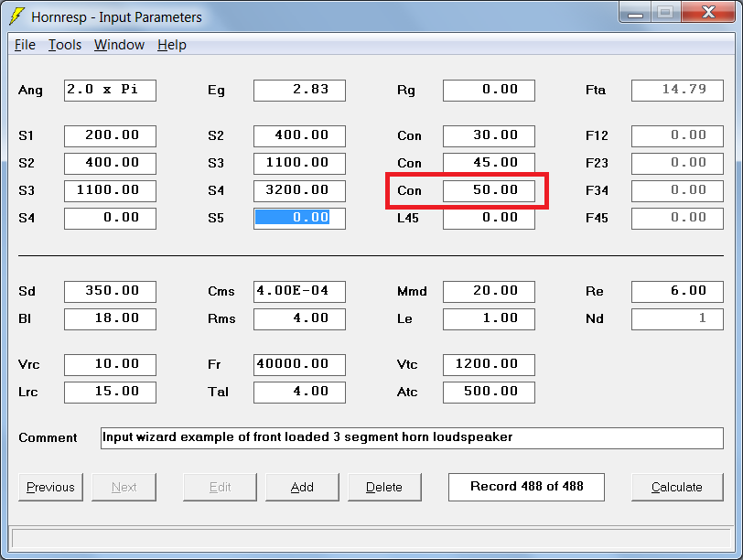This screenshot has height=560, width=743.
Task: Open the Help menu
Action: pos(171,45)
